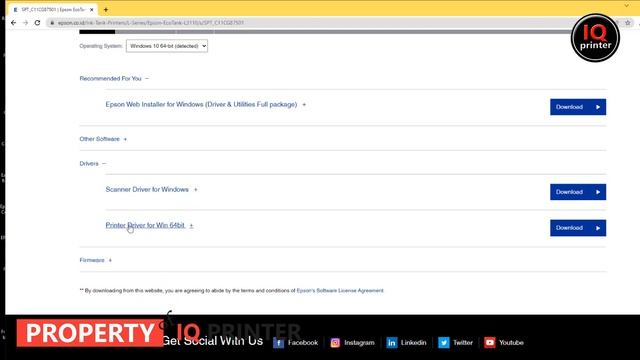Reload the page with the refresh icon
Screen dimensions: 640x360
pyautogui.click(x=37, y=23)
